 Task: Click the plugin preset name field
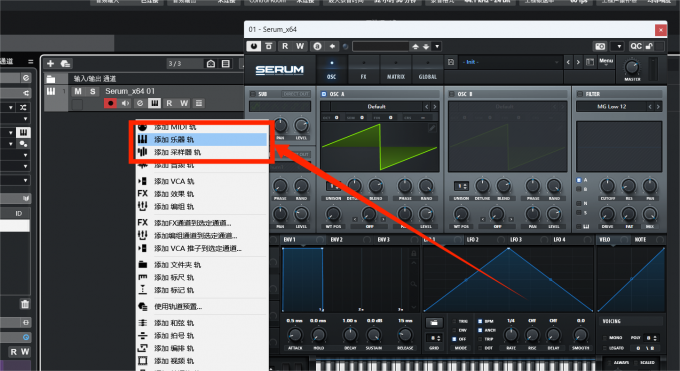coord(380,46)
